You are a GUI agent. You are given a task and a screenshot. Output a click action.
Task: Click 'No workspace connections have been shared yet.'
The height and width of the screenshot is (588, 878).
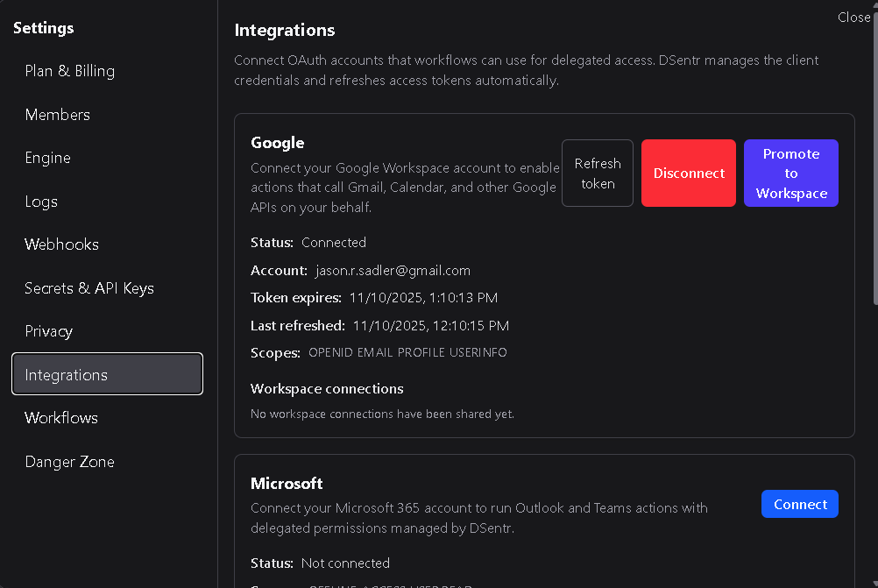coord(382,414)
